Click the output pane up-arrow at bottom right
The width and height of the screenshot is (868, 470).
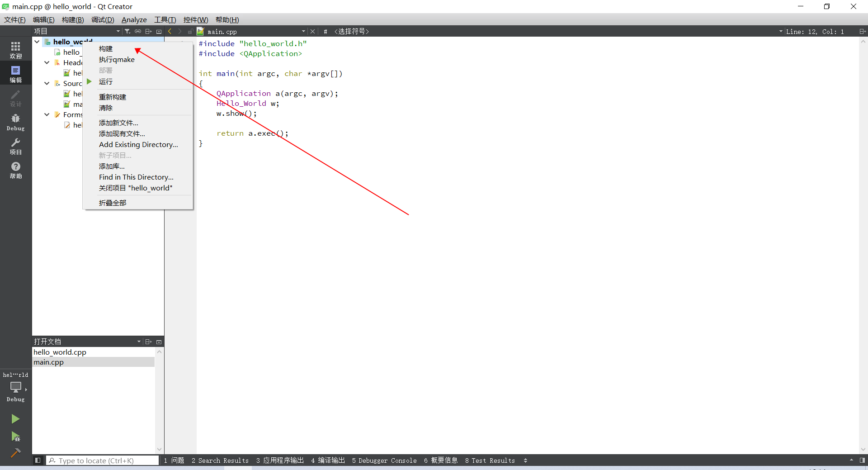click(852, 461)
